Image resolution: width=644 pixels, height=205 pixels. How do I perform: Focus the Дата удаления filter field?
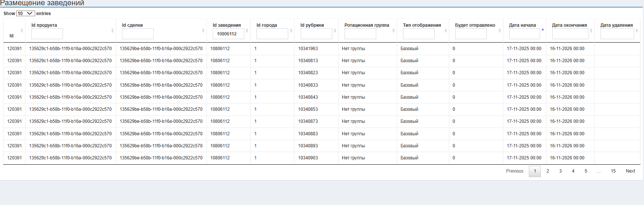(617, 34)
